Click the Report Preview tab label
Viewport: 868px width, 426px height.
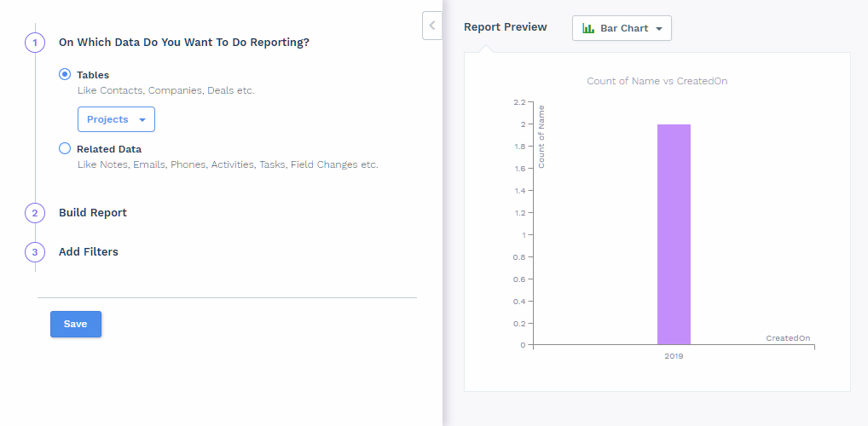click(x=506, y=27)
